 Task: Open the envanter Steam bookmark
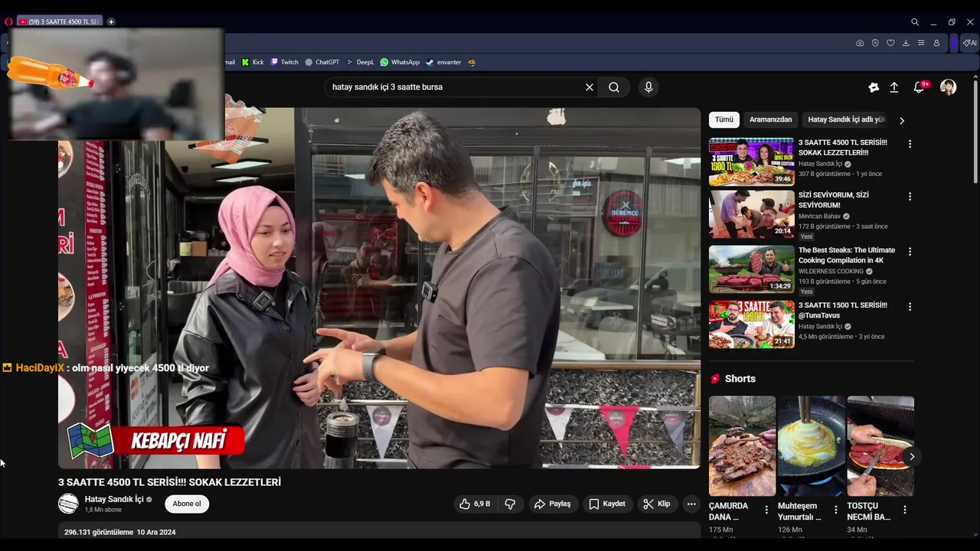click(443, 63)
